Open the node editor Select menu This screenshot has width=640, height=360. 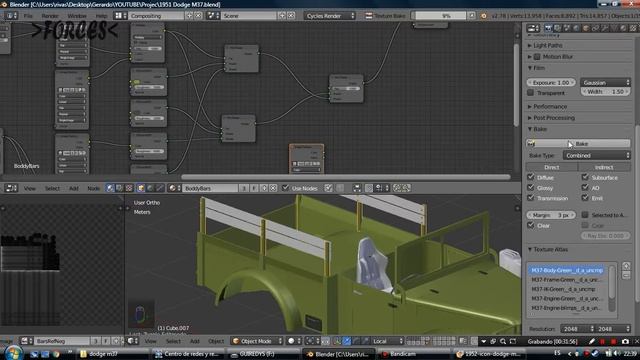(x=52, y=188)
